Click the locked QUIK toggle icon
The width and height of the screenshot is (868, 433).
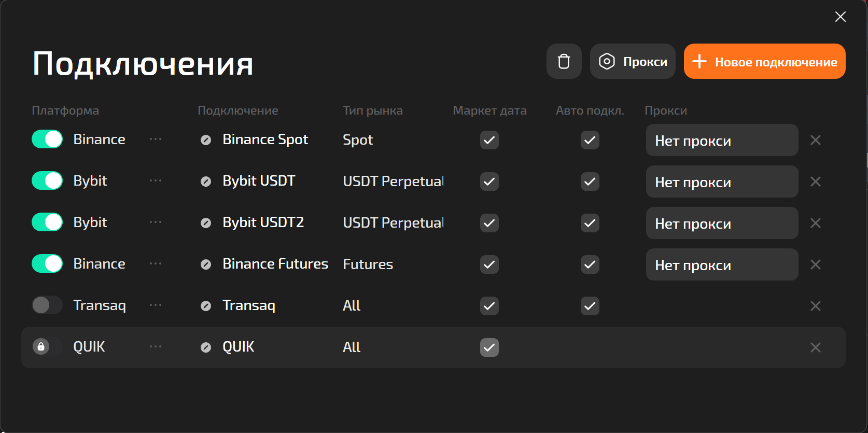(x=41, y=347)
